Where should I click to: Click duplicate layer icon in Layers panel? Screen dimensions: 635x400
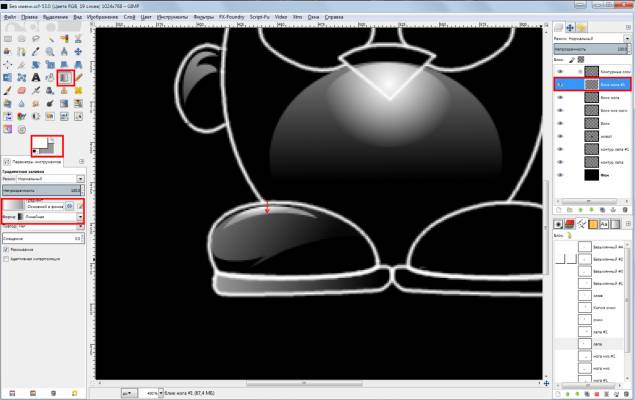click(602, 210)
